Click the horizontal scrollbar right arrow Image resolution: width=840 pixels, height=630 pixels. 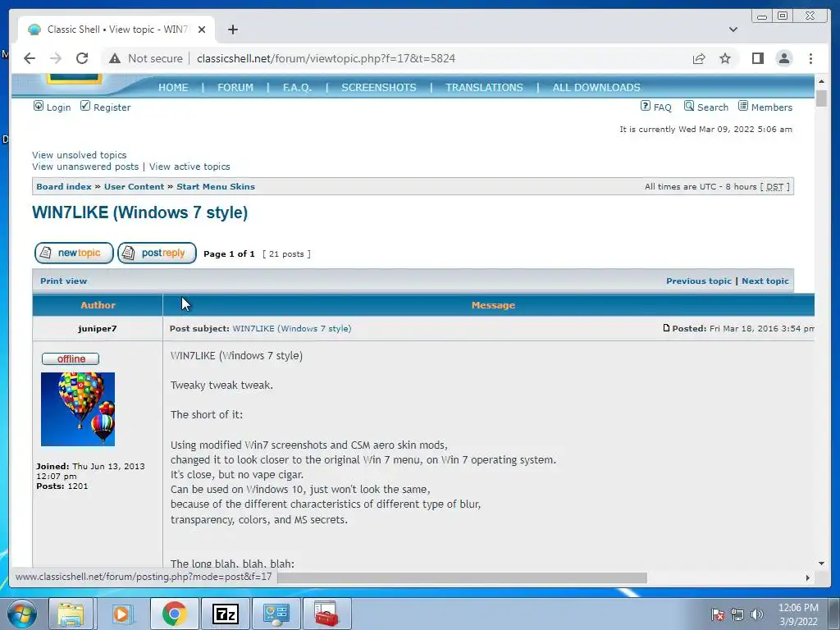pyautogui.click(x=808, y=577)
